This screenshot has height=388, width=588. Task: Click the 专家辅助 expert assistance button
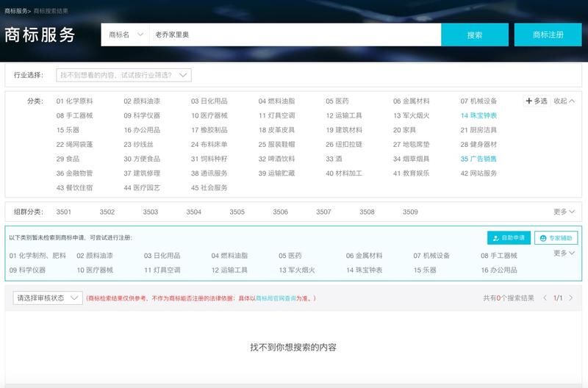556,237
